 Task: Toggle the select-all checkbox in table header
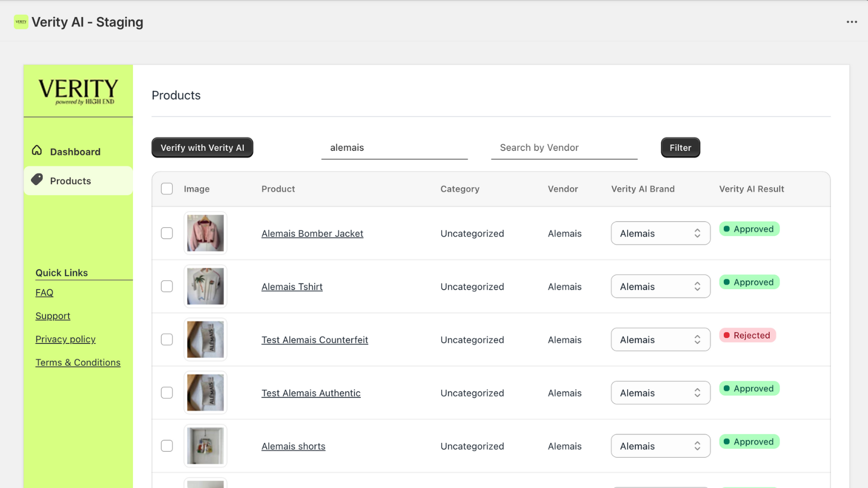tap(167, 189)
